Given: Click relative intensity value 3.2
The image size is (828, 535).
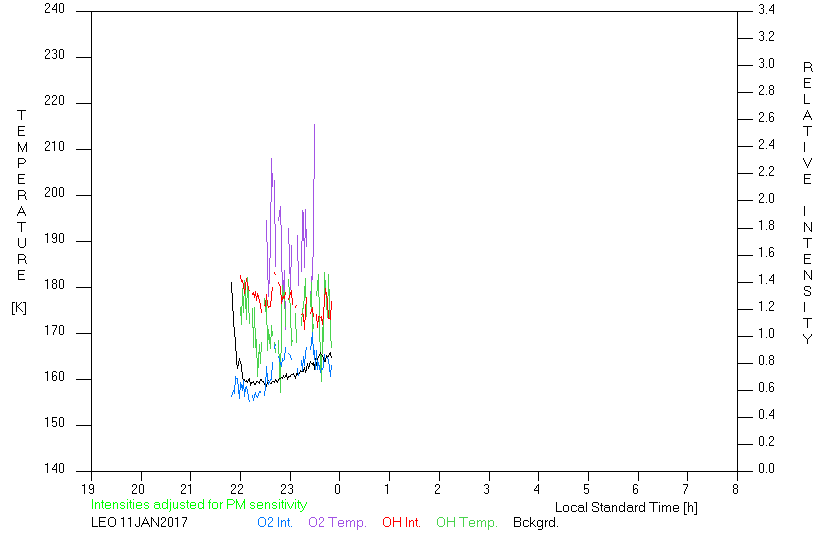Looking at the screenshot, I should [x=766, y=36].
